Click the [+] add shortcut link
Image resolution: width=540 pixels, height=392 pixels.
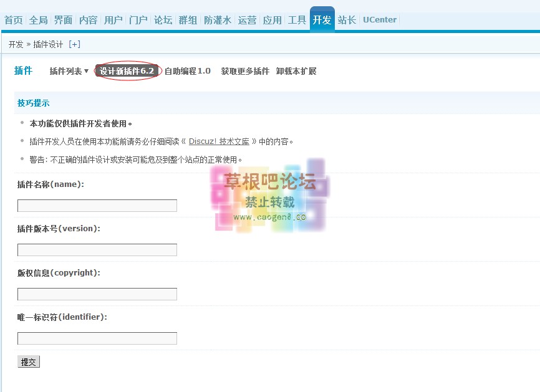click(74, 44)
